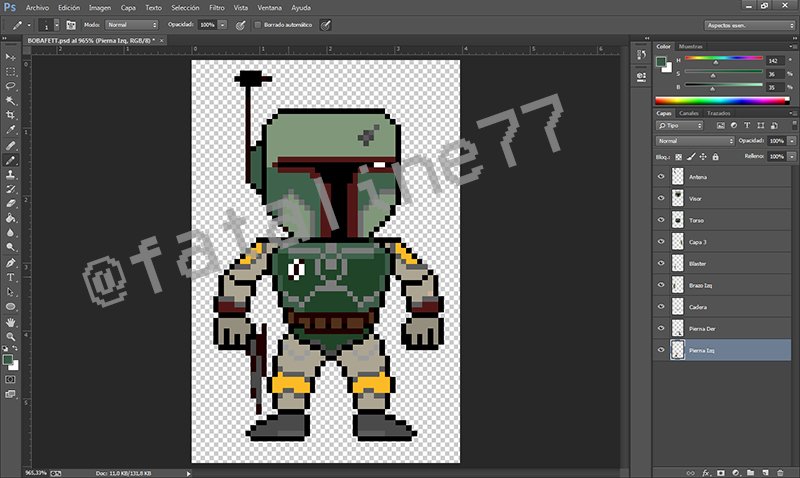The image size is (800, 478).
Task: Change screen mode icon in toolbox
Action: [10, 394]
